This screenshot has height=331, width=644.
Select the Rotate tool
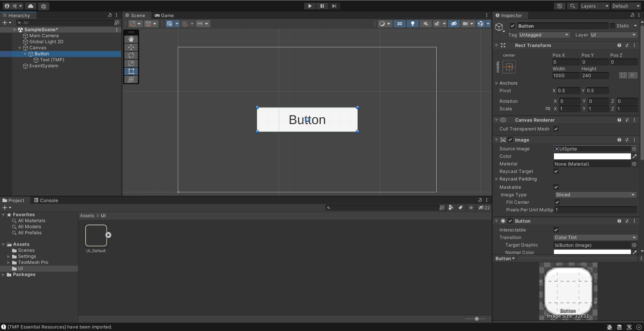click(x=131, y=55)
